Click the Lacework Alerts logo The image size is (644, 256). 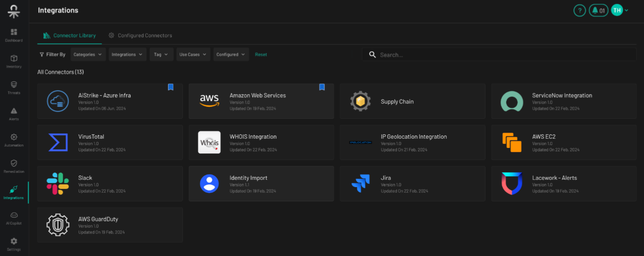(512, 183)
